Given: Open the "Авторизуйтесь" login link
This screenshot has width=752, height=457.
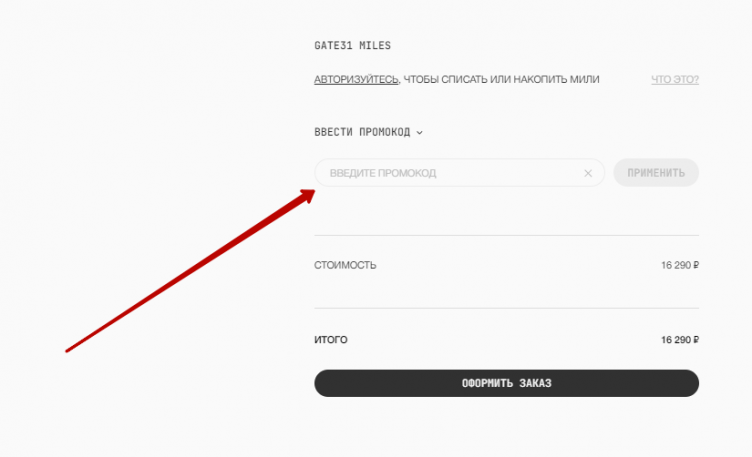Looking at the screenshot, I should coord(355,79).
